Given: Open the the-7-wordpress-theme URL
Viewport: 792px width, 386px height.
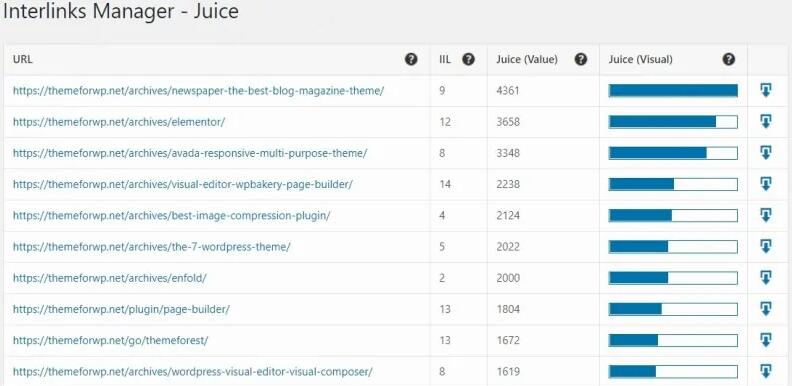Looking at the screenshot, I should pos(152,247).
